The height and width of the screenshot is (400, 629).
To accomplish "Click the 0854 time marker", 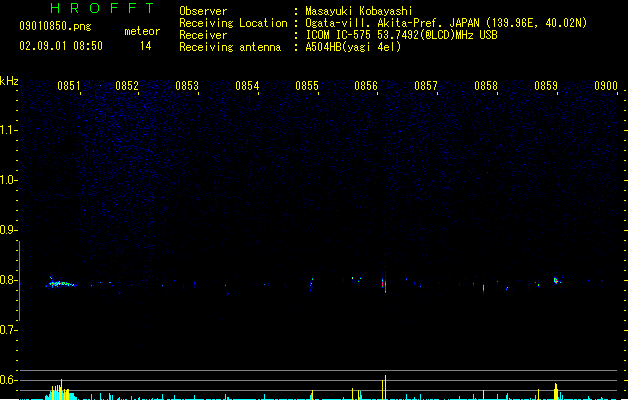I will coord(247,86).
